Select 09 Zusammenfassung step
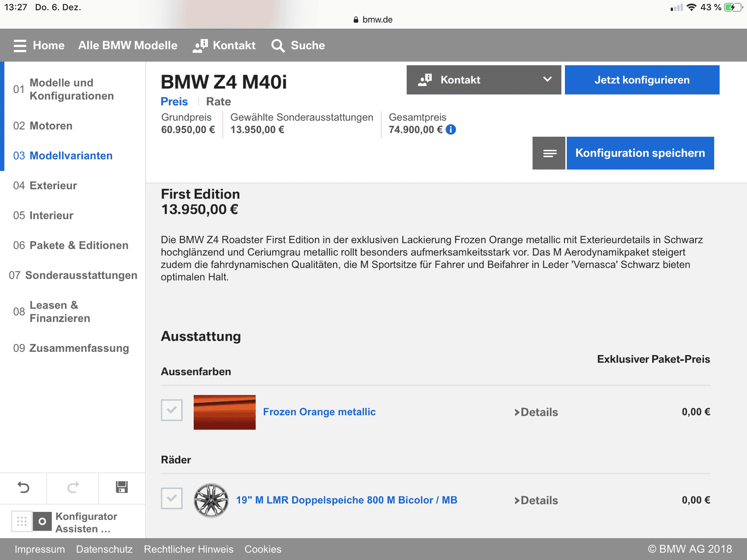Viewport: 747px width, 560px height. (x=72, y=348)
